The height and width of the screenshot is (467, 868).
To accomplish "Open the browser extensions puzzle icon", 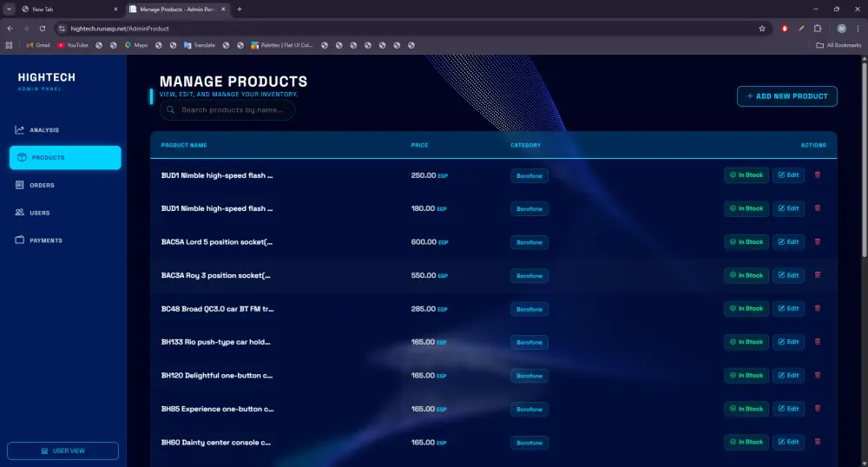I will [x=818, y=29].
